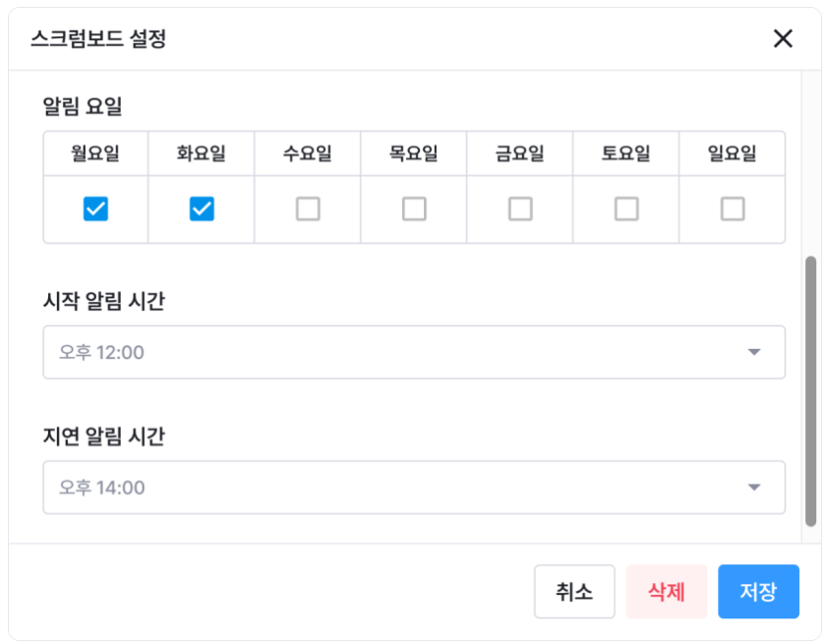Open the 지연 알림 시간 dropdown
The height and width of the screenshot is (644, 827).
pyautogui.click(x=413, y=488)
